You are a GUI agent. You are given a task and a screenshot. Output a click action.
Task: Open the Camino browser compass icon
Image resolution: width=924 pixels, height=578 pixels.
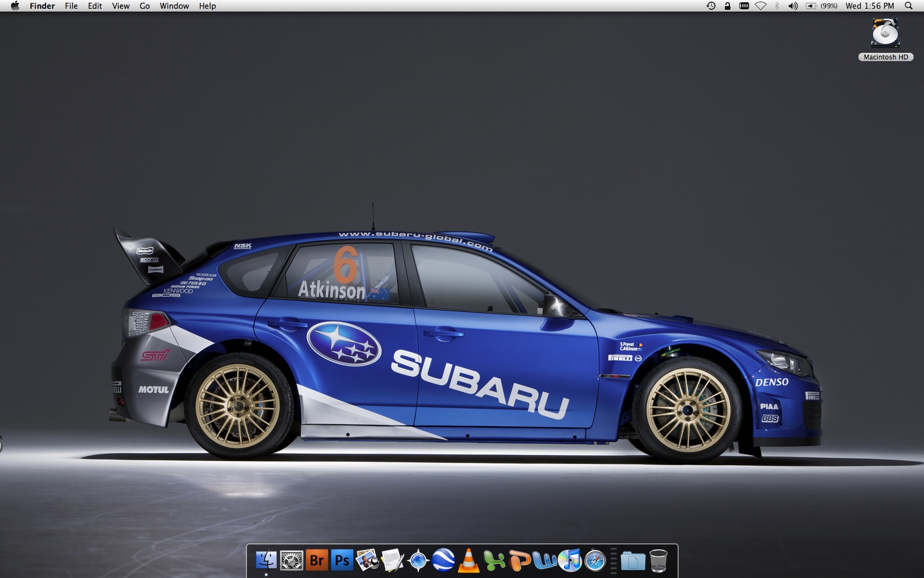click(418, 560)
